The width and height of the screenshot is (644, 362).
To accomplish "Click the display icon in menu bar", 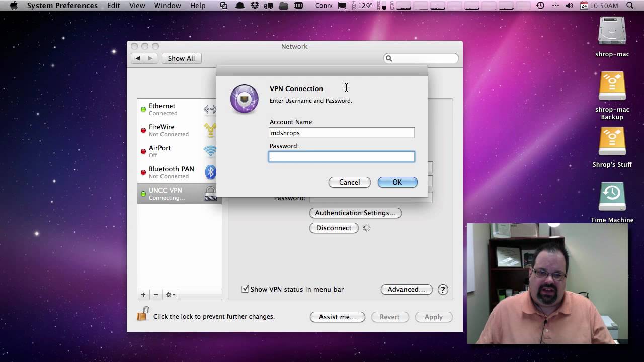I will [342, 6].
